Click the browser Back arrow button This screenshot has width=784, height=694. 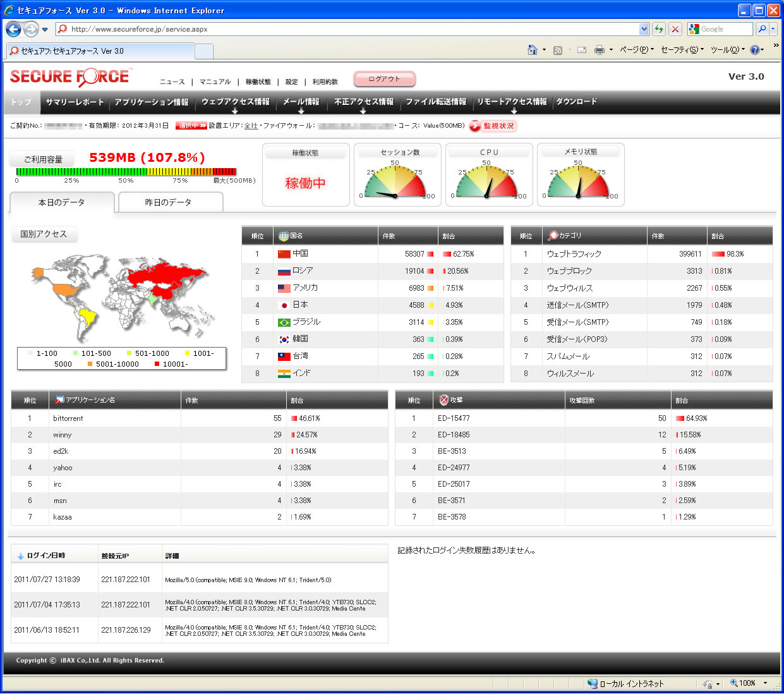coord(13,29)
